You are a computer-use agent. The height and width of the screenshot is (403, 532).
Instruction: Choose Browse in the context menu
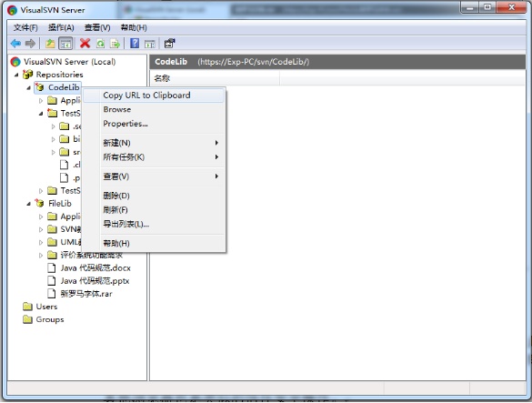point(154,109)
